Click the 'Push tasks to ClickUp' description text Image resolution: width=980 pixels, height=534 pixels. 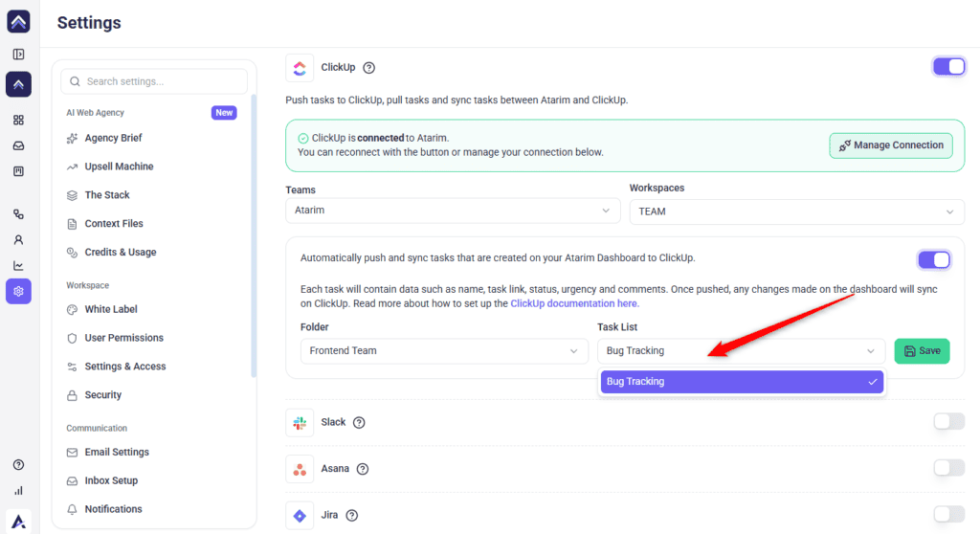click(x=457, y=100)
